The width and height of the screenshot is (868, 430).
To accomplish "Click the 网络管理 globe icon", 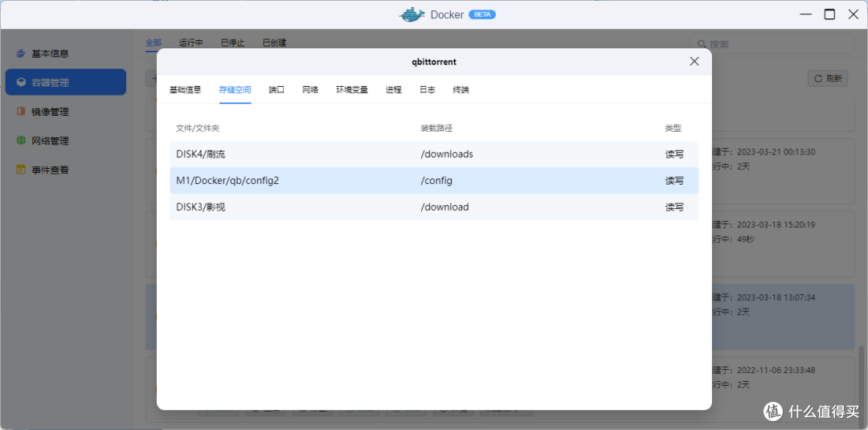I will tap(21, 141).
